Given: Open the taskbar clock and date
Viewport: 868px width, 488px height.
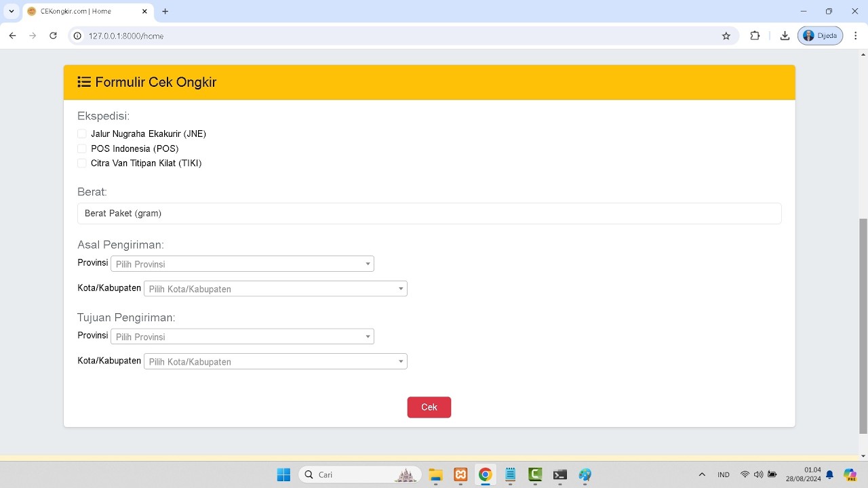Looking at the screenshot, I should coord(804,474).
